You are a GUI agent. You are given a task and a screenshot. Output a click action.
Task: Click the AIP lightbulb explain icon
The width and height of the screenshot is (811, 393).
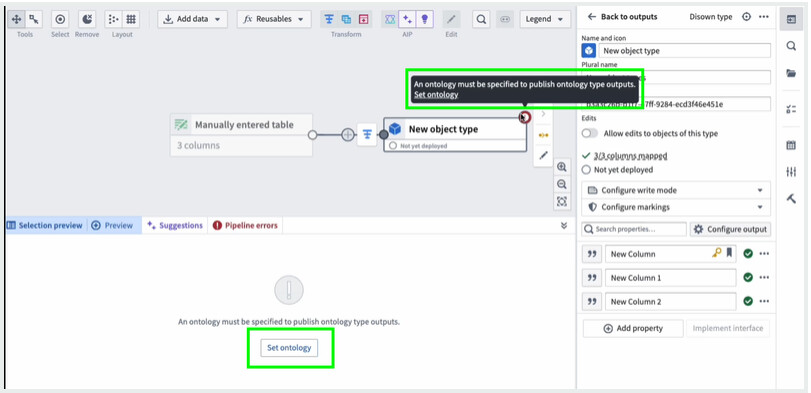click(425, 19)
